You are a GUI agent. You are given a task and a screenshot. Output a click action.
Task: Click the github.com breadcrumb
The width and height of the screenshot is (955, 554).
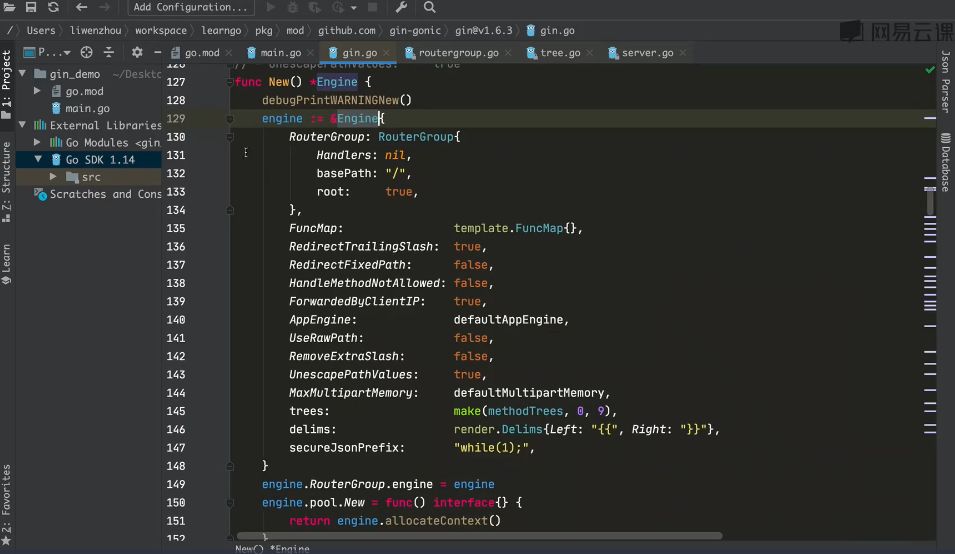coord(347,30)
